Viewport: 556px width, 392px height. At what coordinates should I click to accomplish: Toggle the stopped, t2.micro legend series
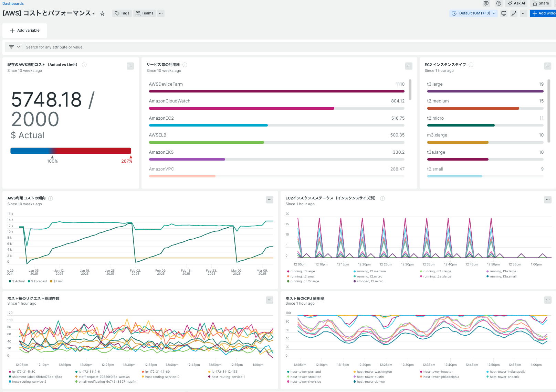368,281
